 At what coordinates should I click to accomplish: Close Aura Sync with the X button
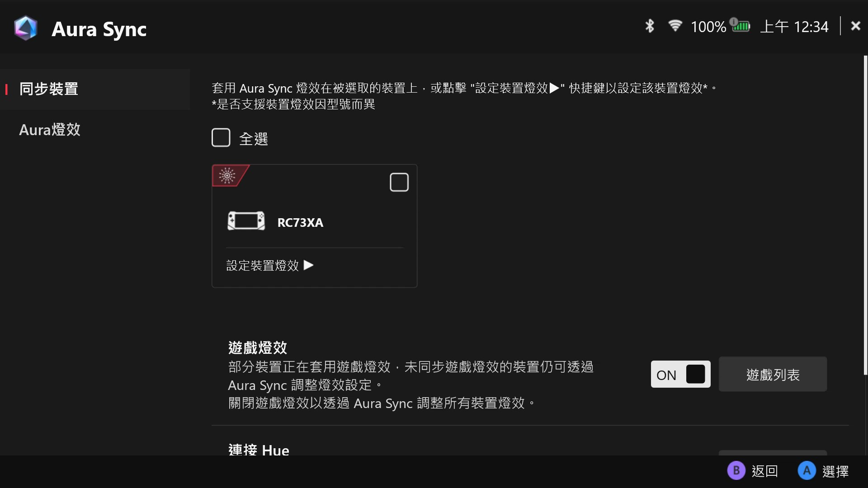click(x=855, y=26)
